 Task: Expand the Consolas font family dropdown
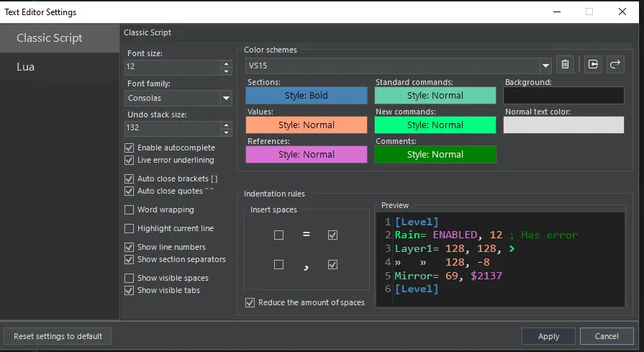tap(225, 98)
